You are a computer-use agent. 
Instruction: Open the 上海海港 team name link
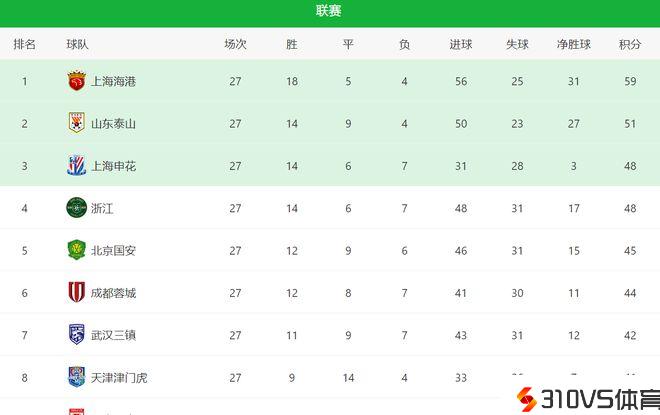[x=113, y=81]
